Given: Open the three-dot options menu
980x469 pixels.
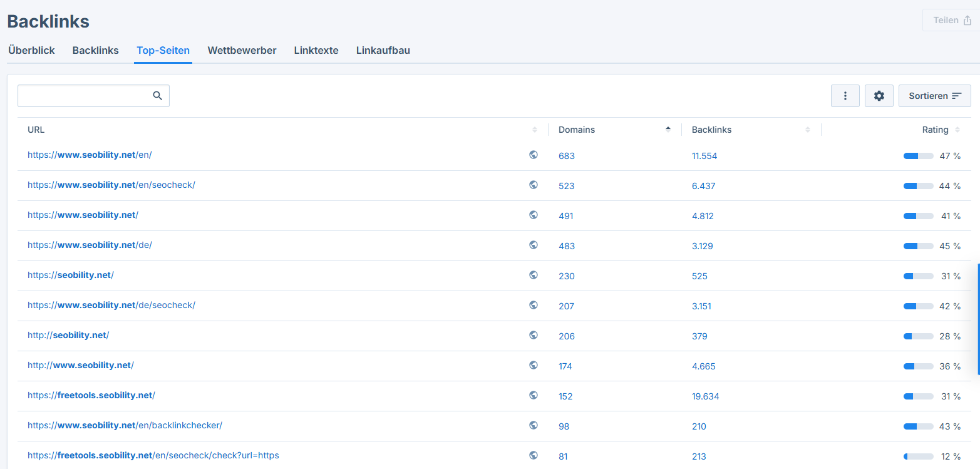Looking at the screenshot, I should pyautogui.click(x=845, y=96).
